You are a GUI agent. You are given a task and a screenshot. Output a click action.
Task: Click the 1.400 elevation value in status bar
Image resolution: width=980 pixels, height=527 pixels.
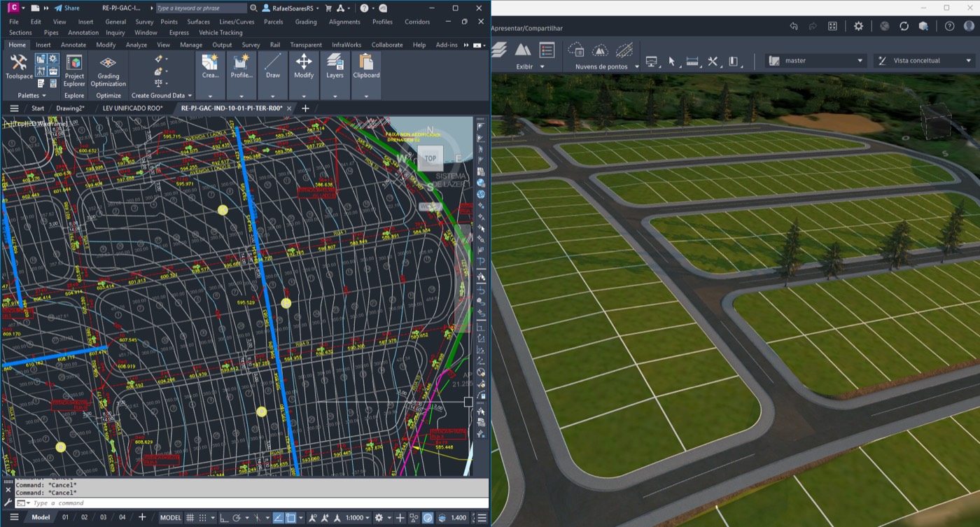click(458, 518)
